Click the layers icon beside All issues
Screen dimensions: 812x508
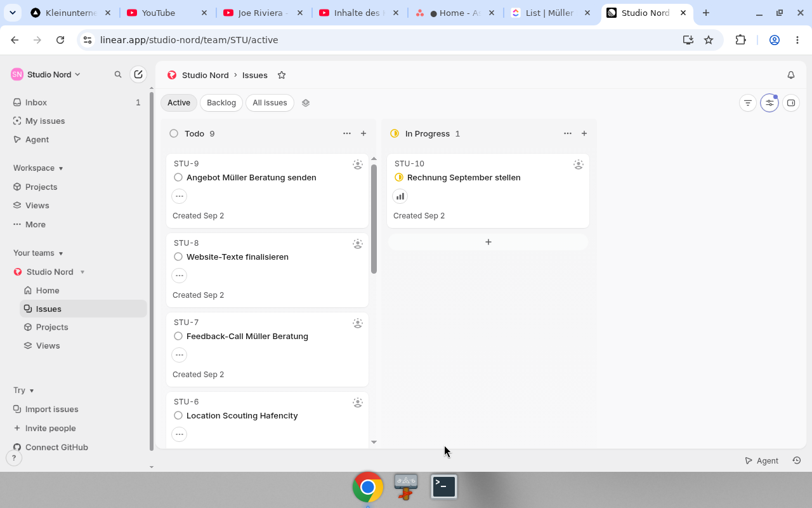(306, 103)
